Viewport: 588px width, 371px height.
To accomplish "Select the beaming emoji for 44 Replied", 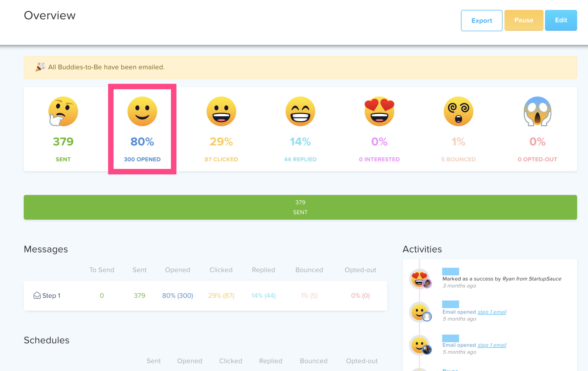I will pyautogui.click(x=300, y=111).
